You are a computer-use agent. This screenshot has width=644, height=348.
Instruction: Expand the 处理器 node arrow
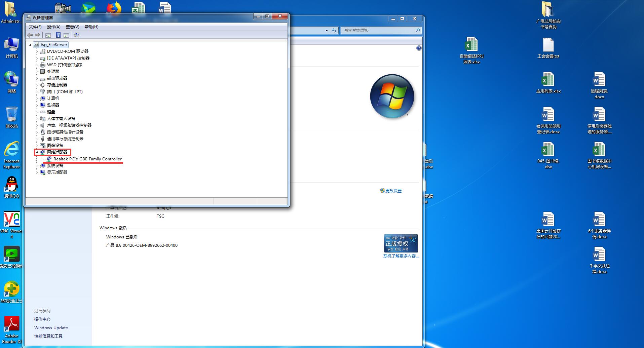coord(37,72)
